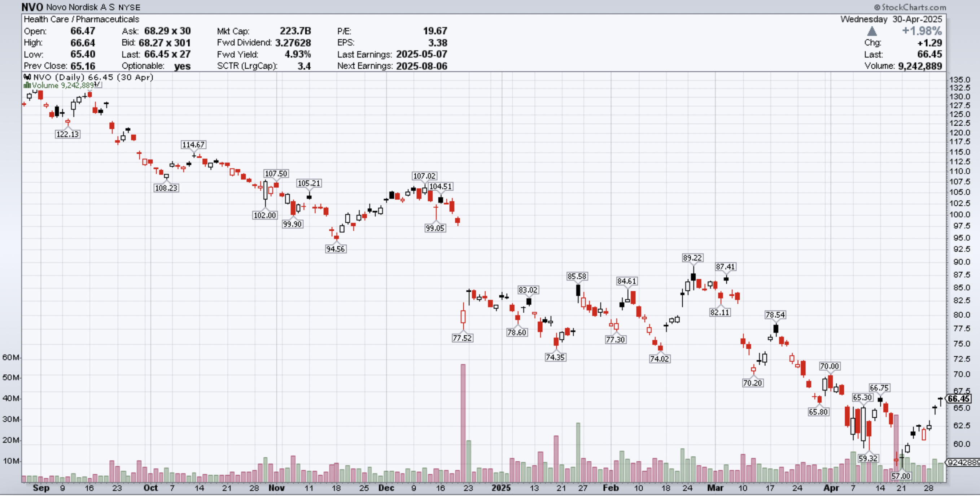Click the 65.80 low price label
The width and height of the screenshot is (980, 496).
click(x=818, y=412)
